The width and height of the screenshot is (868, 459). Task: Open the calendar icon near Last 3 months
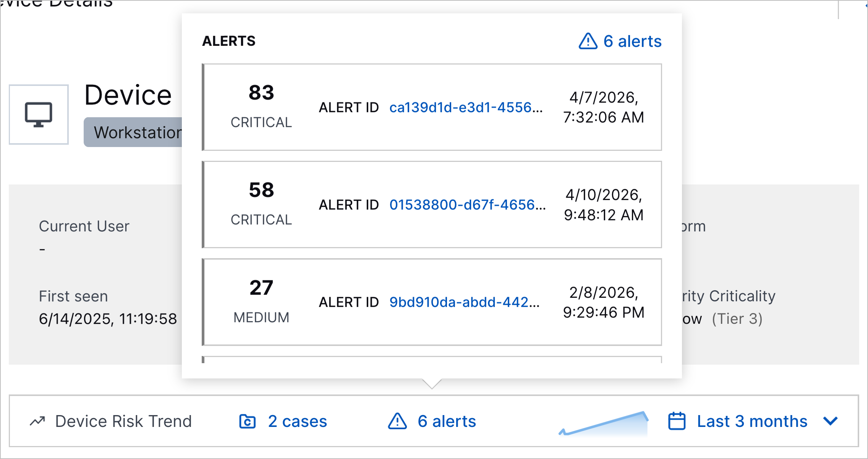(x=676, y=421)
